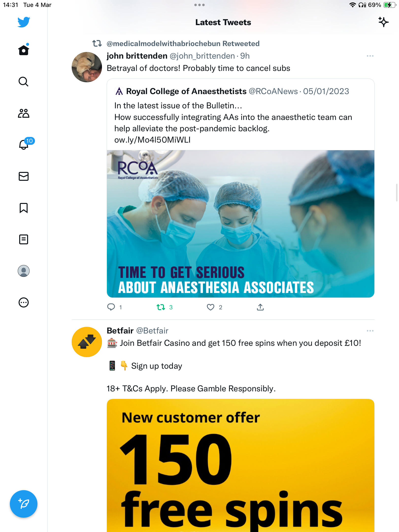
Task: Open Messages envelope icon
Action: point(24,176)
